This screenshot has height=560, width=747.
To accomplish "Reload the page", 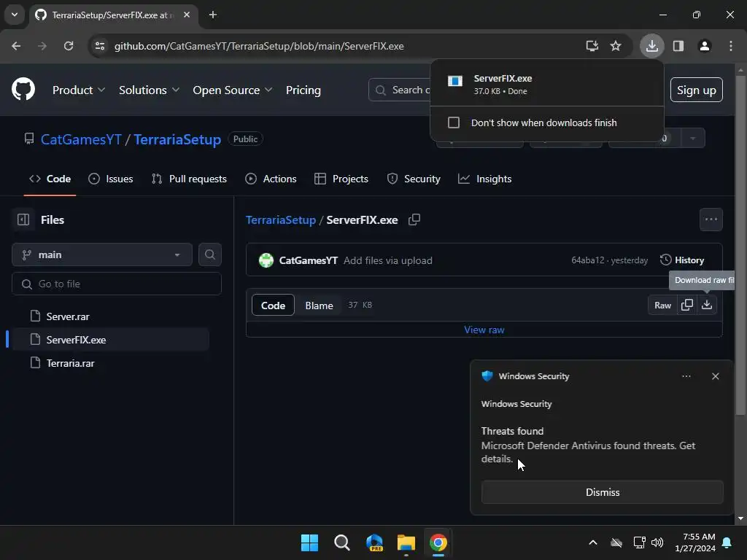I will (69, 46).
